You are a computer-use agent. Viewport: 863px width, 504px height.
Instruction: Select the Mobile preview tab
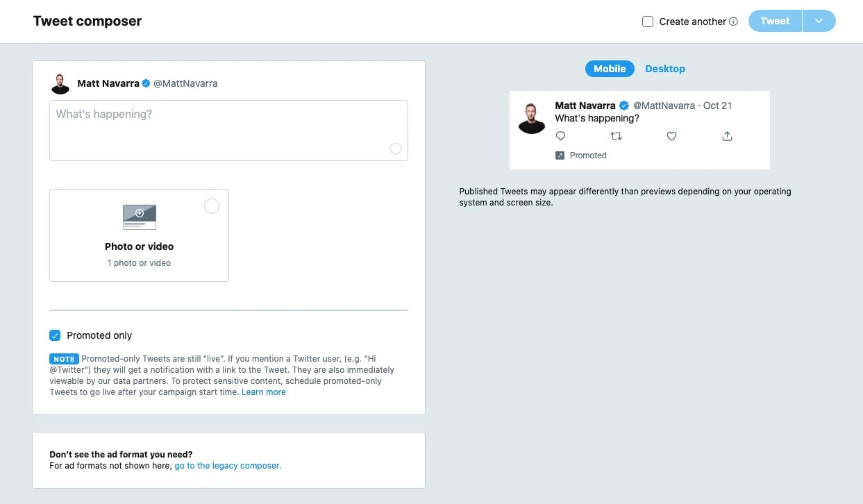pyautogui.click(x=609, y=68)
